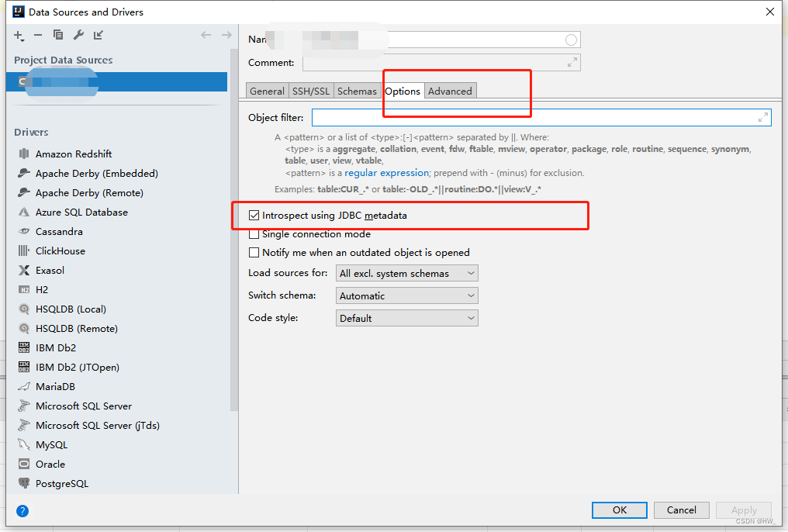Select the ClickHouse driver icon

pyautogui.click(x=23, y=250)
